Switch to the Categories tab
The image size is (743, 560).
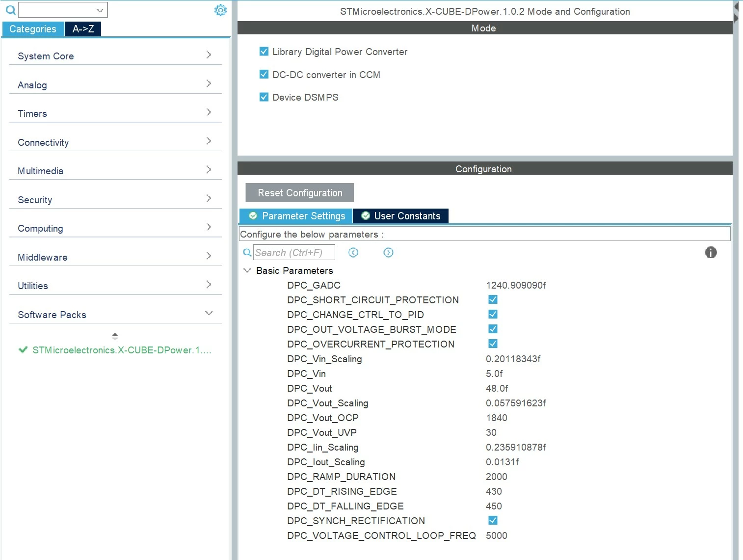click(33, 29)
